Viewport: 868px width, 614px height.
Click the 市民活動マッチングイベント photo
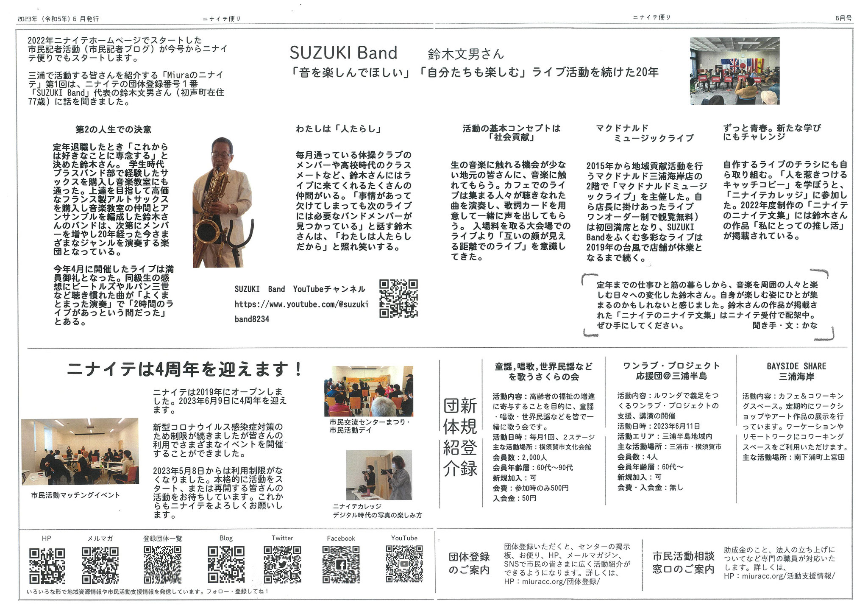80,451
